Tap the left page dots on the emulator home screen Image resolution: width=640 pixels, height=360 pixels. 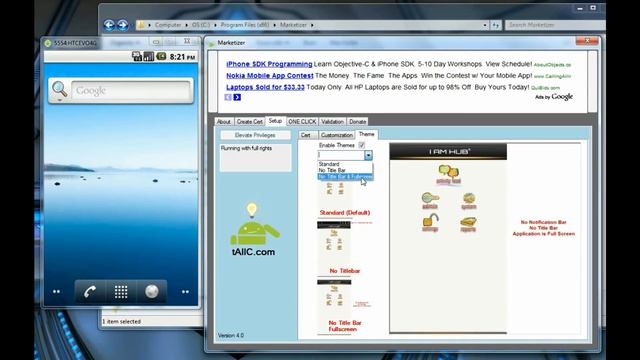point(56,291)
